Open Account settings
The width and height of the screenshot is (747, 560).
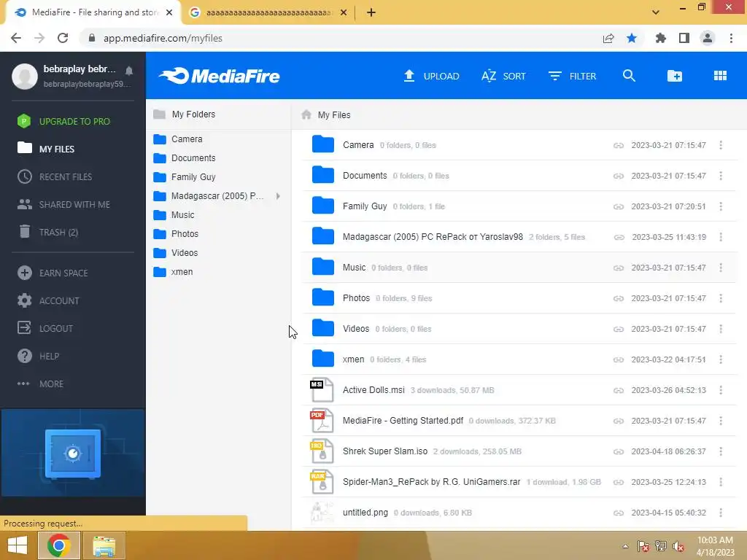48,300
